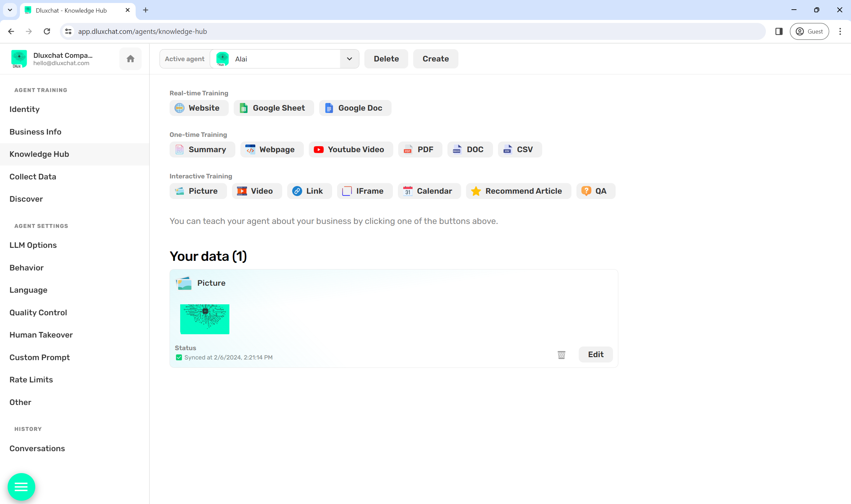Click the synced status checkbox
Image resolution: width=851 pixels, height=504 pixels.
[x=179, y=357]
